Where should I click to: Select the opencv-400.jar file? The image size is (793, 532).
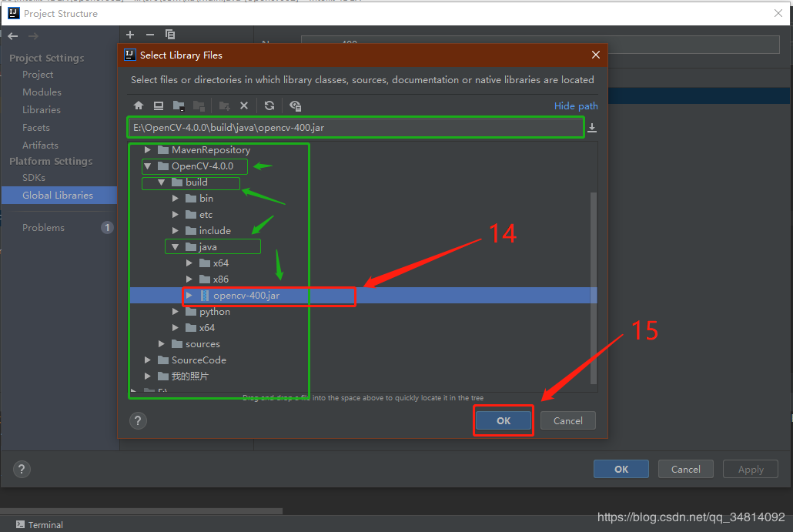[x=363, y=296]
